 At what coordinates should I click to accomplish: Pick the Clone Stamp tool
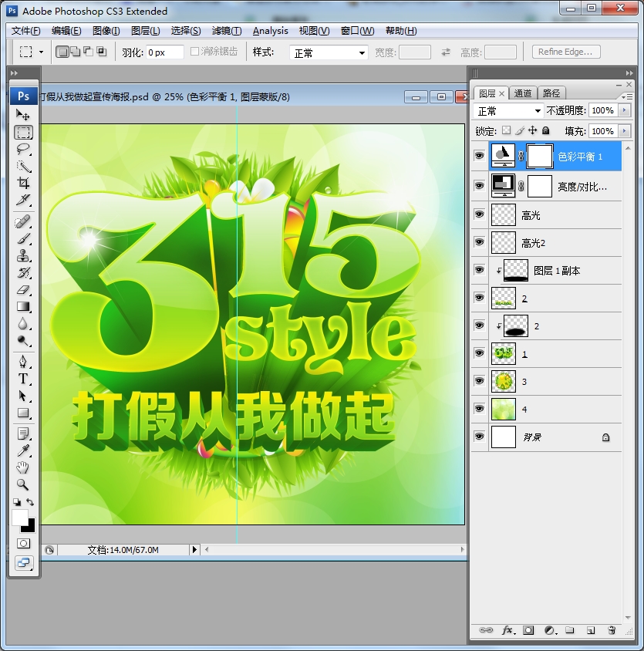coord(23,256)
